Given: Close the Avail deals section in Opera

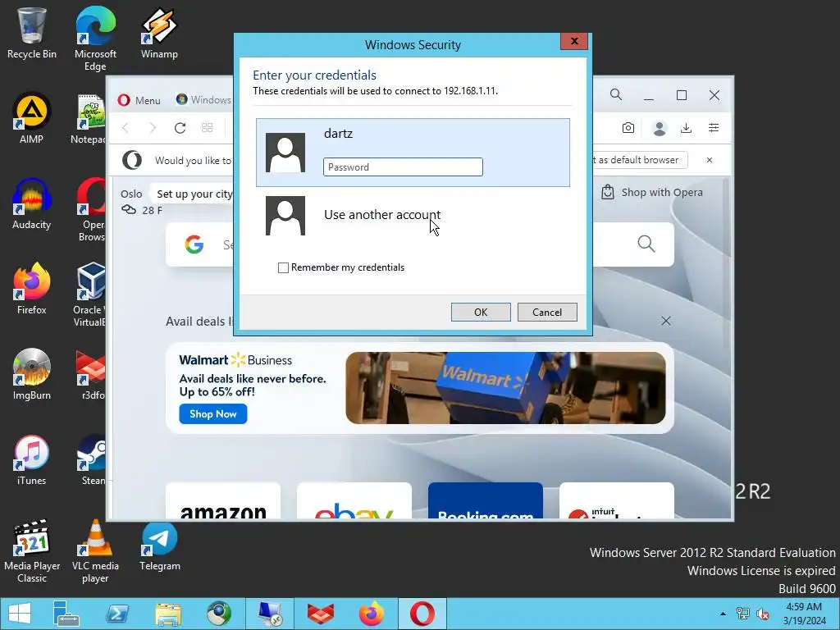Looking at the screenshot, I should (x=666, y=321).
